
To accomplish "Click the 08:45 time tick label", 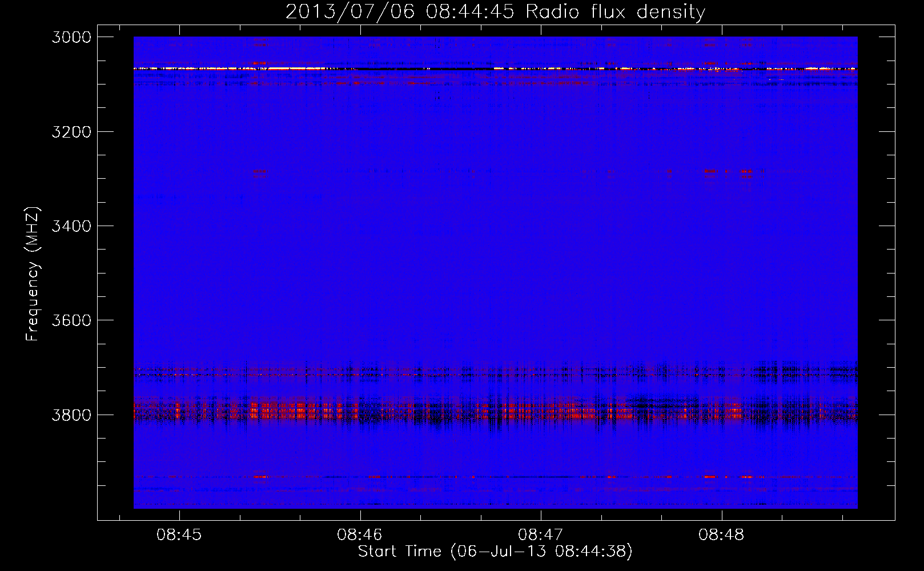I will pyautogui.click(x=179, y=534).
